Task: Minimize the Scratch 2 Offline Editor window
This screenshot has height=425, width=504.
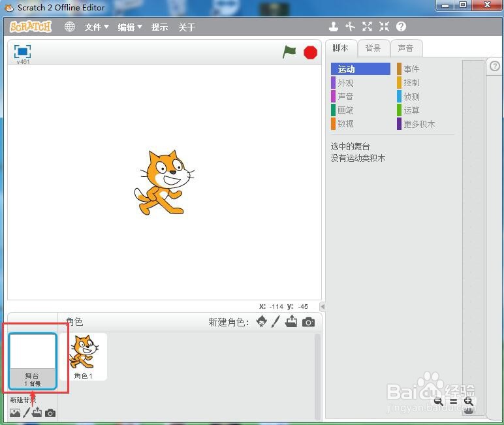Action: [445, 5]
